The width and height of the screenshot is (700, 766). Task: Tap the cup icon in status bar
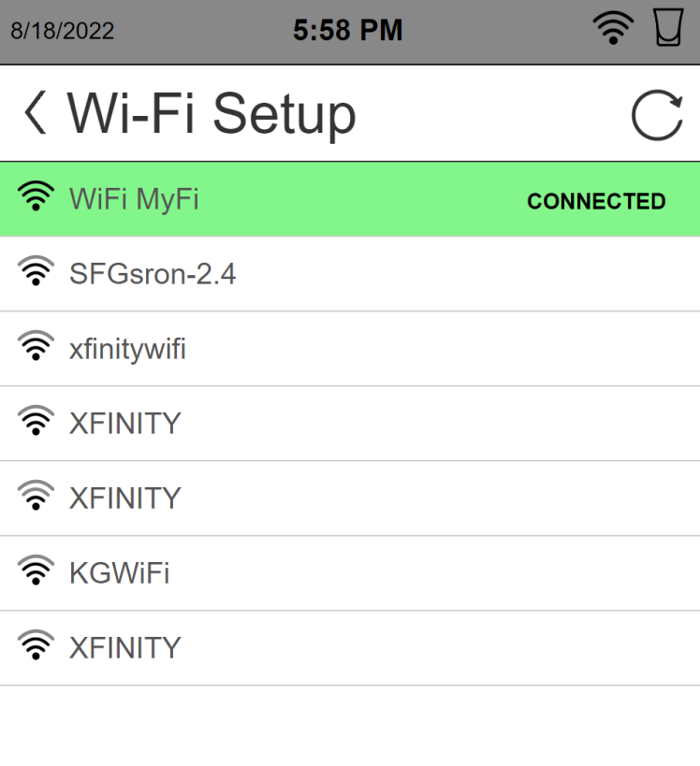[x=668, y=31]
